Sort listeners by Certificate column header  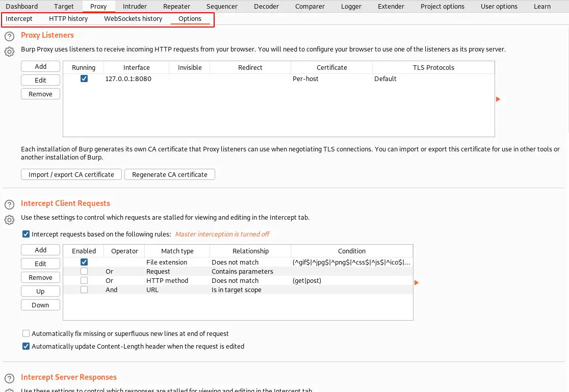point(331,67)
